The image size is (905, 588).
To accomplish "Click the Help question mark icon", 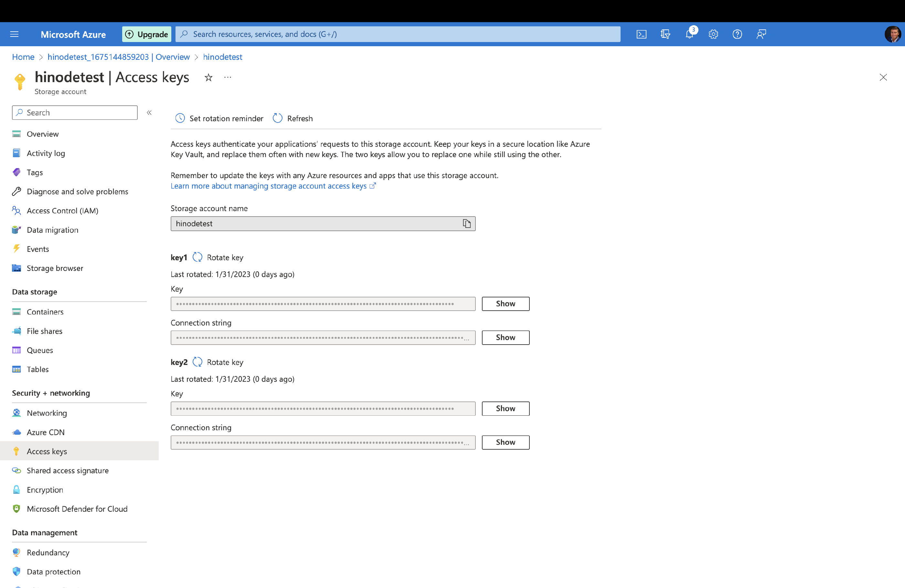I will point(737,34).
